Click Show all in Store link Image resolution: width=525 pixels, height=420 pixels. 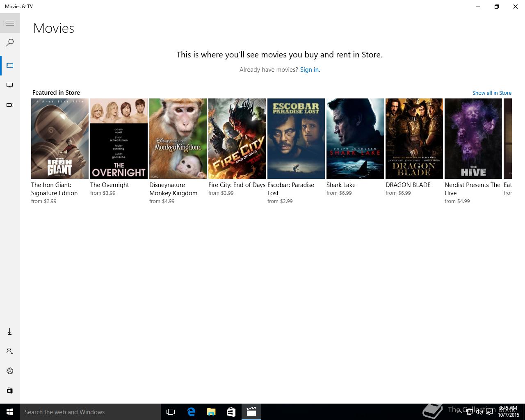click(x=492, y=93)
